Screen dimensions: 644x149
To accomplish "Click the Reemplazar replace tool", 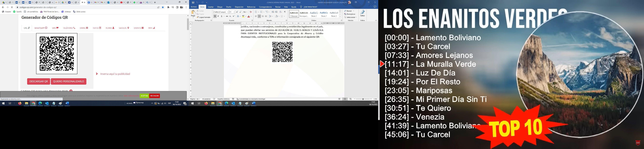I will pyautogui.click(x=350, y=14).
